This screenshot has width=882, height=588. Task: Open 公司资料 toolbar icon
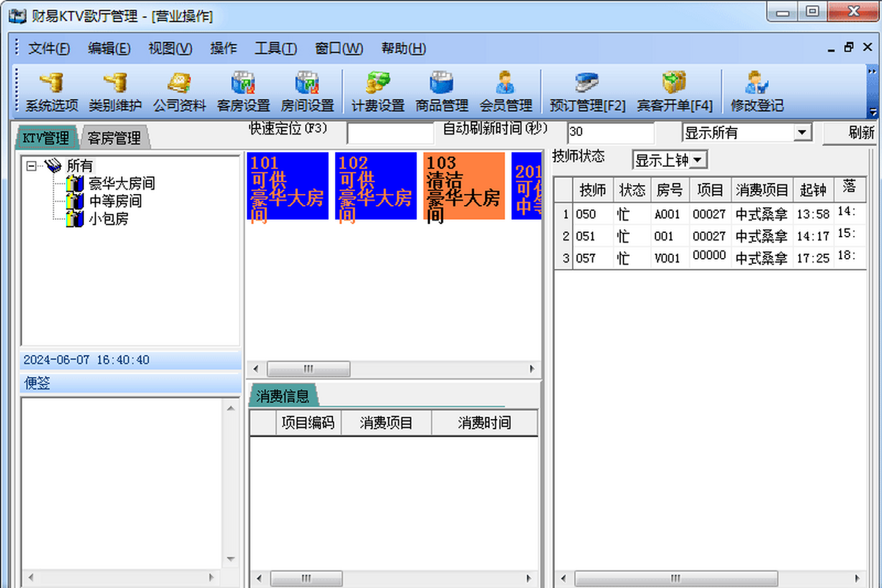179,92
